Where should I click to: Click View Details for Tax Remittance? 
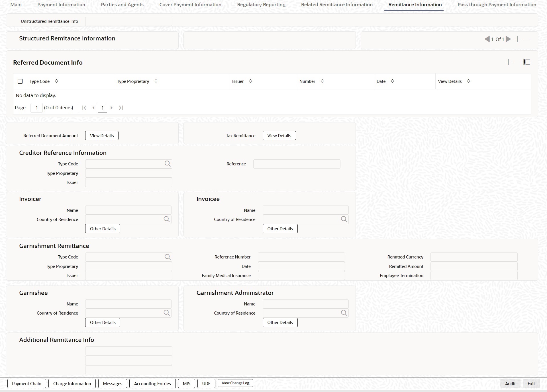click(x=279, y=136)
